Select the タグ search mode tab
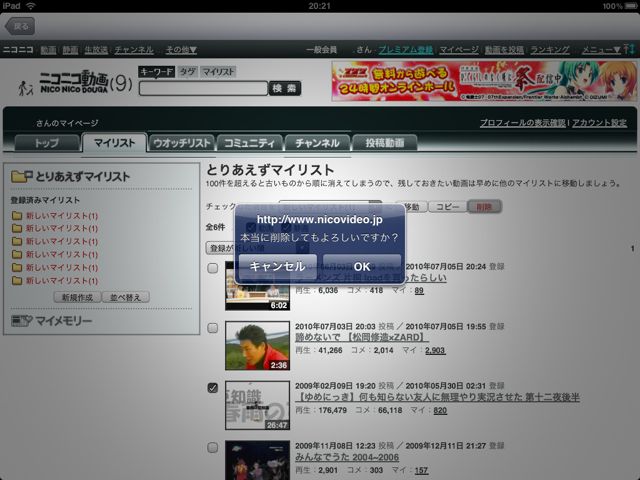 [x=187, y=72]
